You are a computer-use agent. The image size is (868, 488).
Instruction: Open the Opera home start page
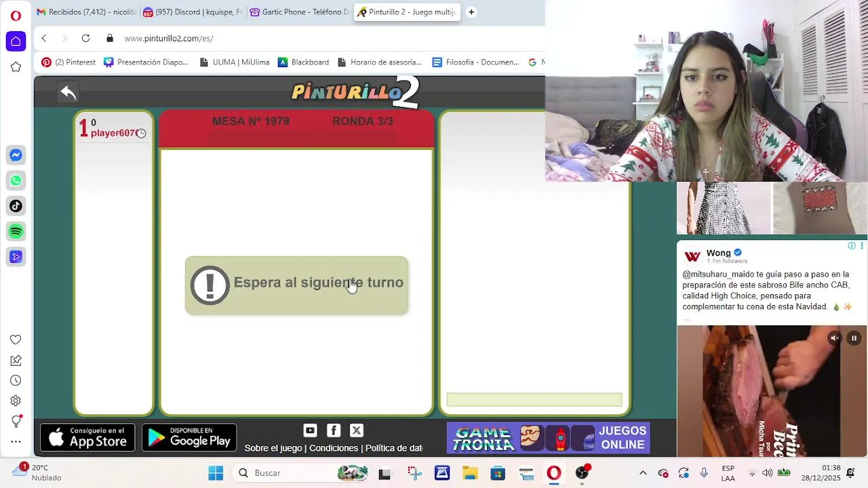point(16,41)
